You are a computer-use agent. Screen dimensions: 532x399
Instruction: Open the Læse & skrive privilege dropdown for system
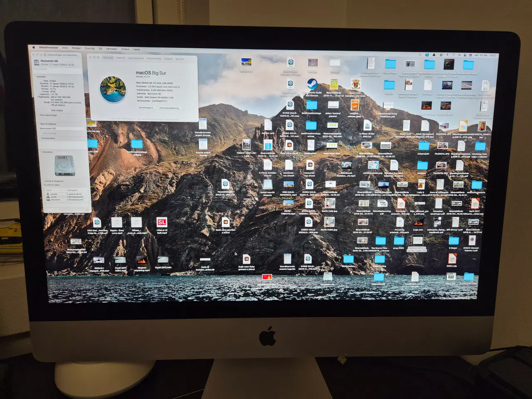pyautogui.click(x=74, y=194)
